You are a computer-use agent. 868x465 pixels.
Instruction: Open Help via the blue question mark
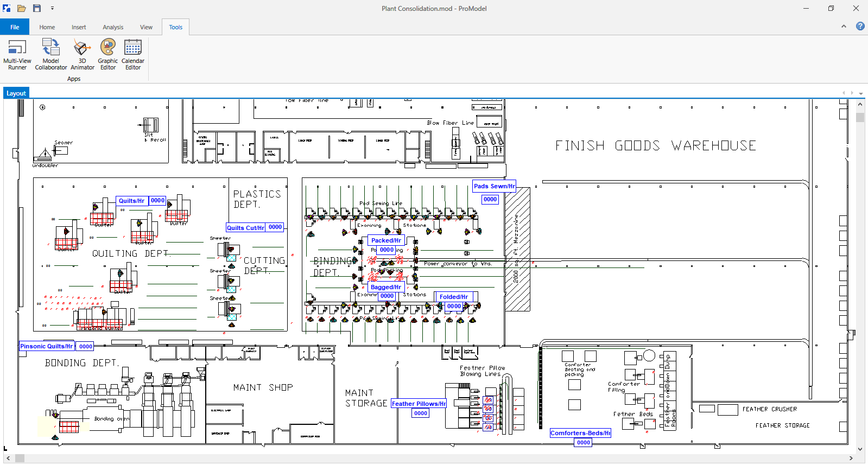coord(860,26)
